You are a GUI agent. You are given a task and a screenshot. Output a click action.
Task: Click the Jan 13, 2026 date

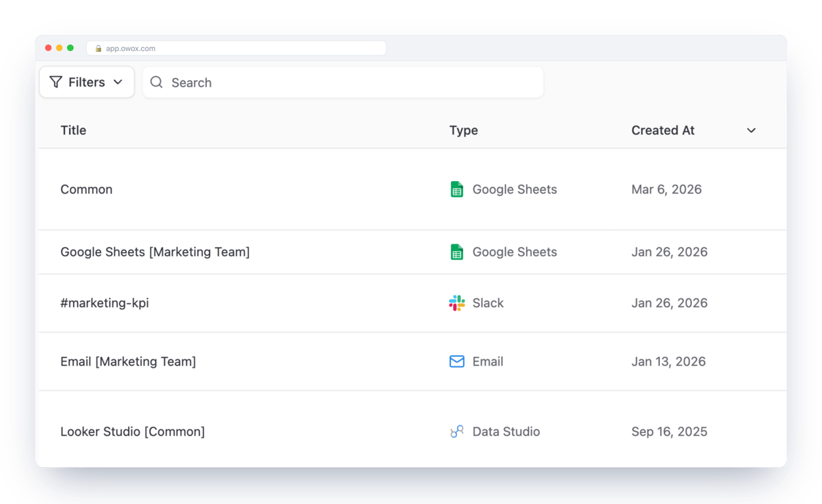point(668,362)
